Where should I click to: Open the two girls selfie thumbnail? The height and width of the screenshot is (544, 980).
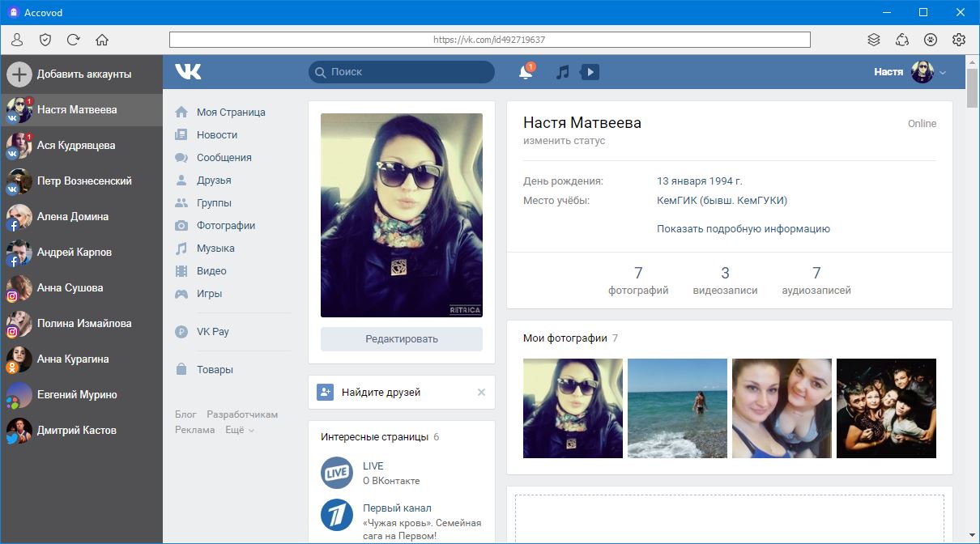pyautogui.click(x=782, y=409)
